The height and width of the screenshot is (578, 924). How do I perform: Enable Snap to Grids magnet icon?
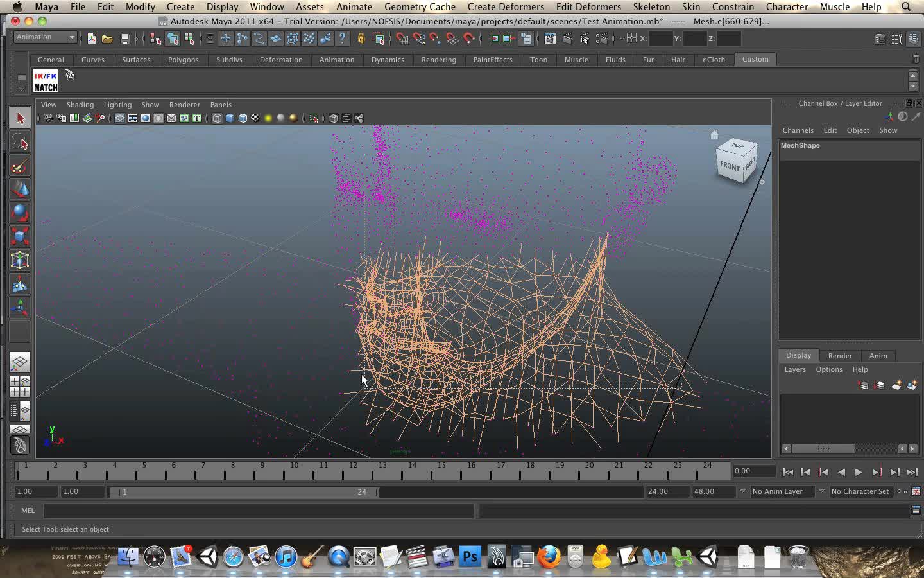point(401,39)
